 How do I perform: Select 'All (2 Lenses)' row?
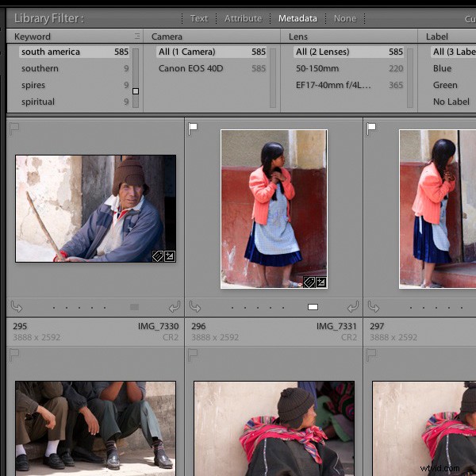(349, 52)
